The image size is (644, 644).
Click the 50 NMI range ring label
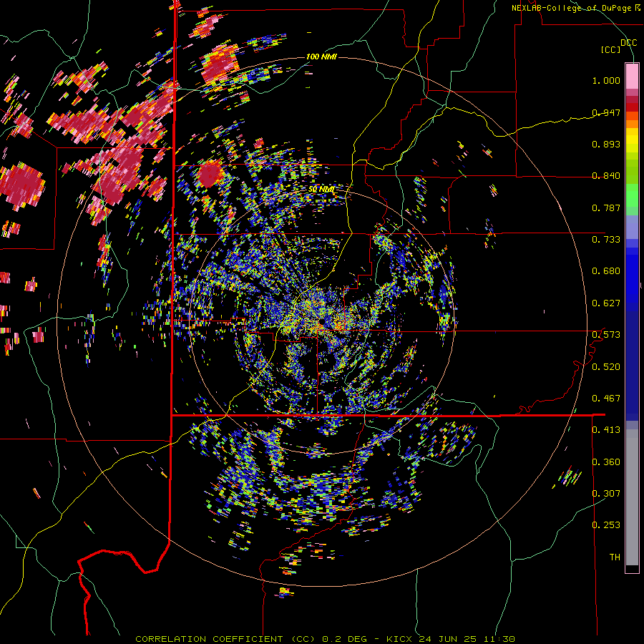[321, 190]
